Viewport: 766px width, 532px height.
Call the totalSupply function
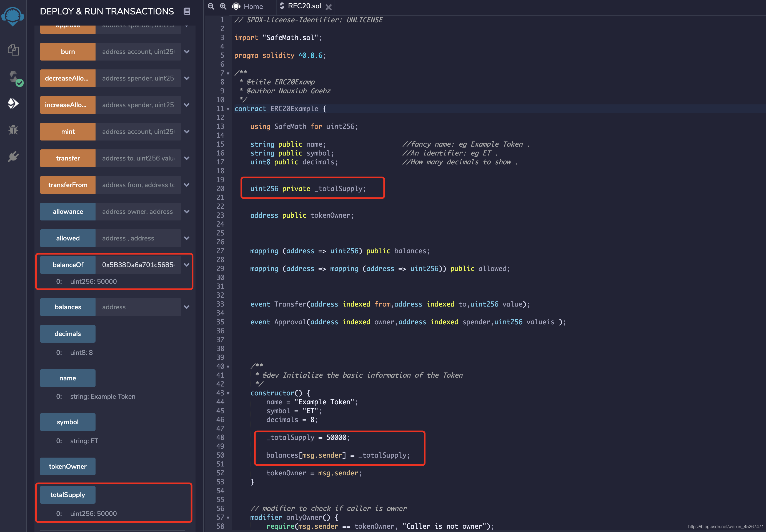(68, 495)
